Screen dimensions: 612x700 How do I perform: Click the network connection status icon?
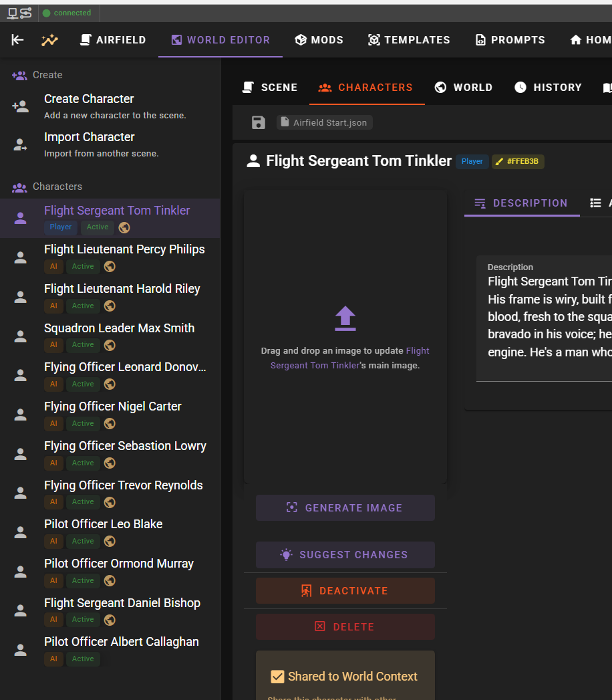19,13
